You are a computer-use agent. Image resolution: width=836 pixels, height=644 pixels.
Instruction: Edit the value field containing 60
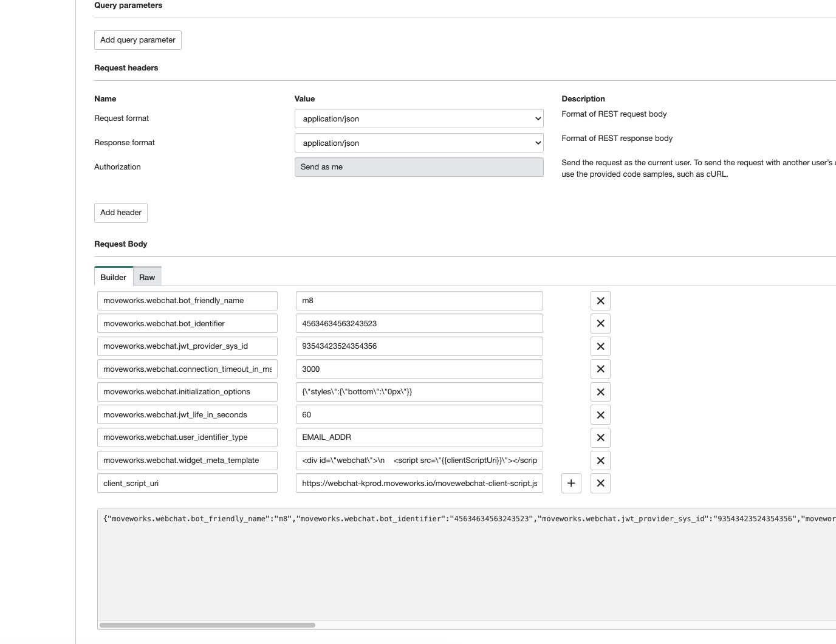pos(419,415)
